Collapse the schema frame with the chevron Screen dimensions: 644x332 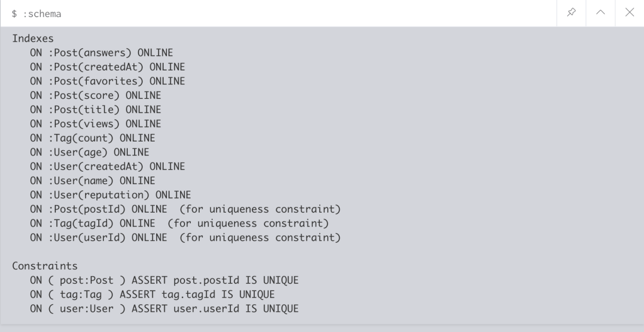tap(601, 13)
